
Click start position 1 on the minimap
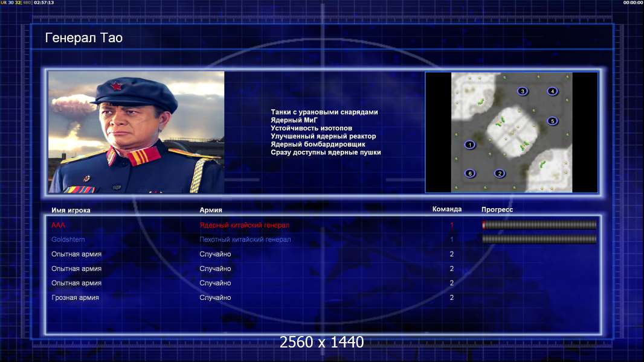click(469, 145)
